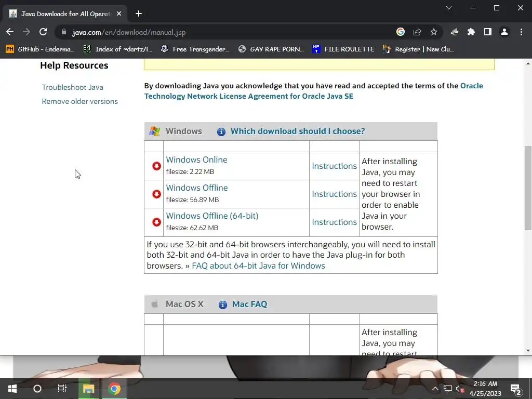
Task: Click the extension icon left of the puzzle piece
Action: click(454, 32)
